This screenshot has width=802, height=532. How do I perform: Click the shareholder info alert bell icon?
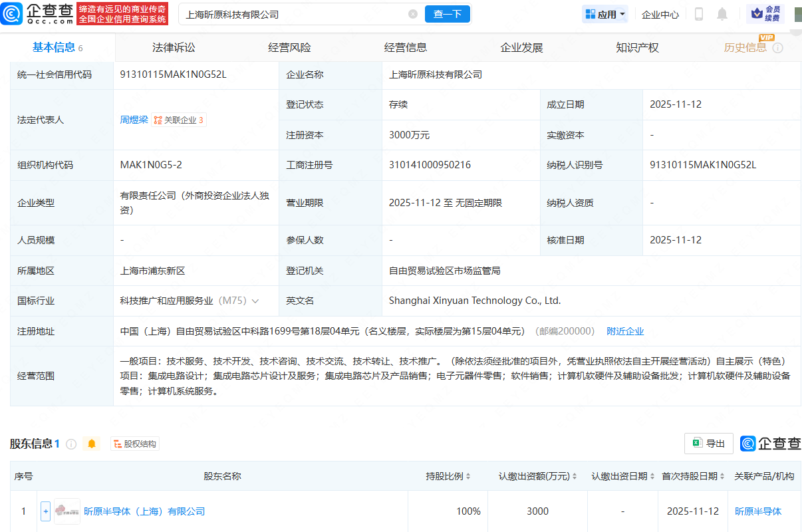[x=92, y=444]
